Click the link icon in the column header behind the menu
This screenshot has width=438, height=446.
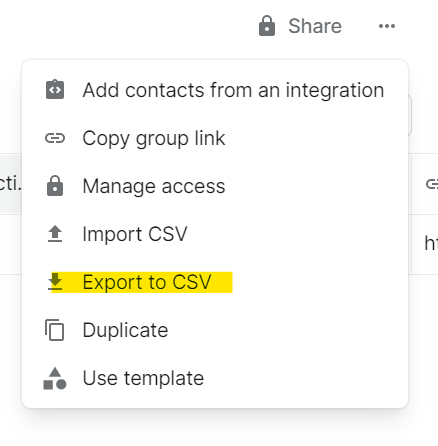pos(432,184)
